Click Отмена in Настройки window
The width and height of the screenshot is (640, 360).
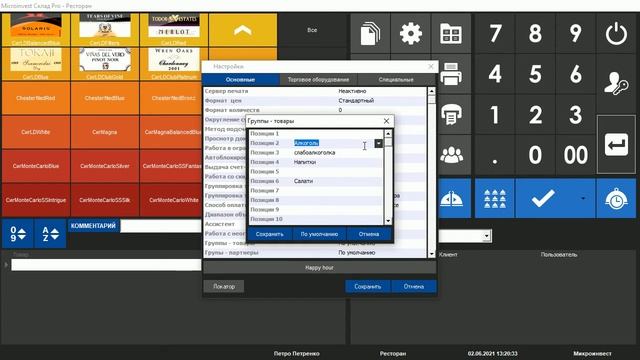(413, 287)
